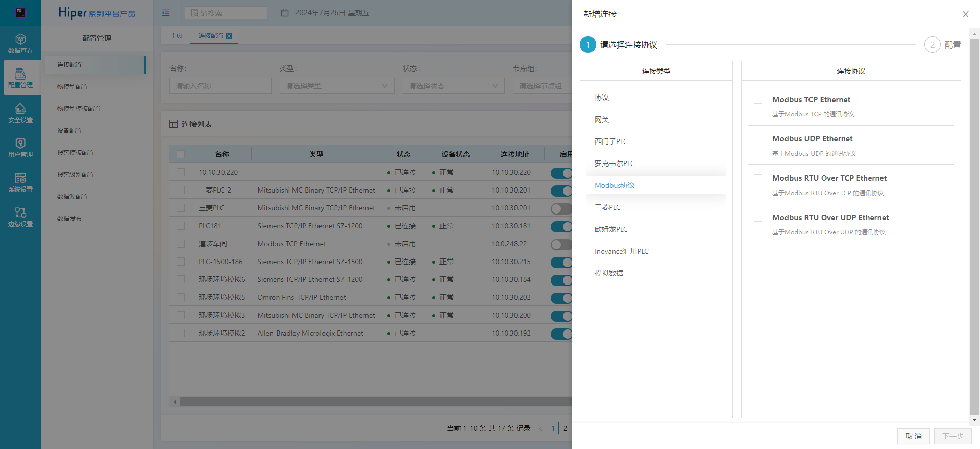Image resolution: width=980 pixels, height=449 pixels.
Task: Open the 用户管理 sidebar icon
Action: click(20, 148)
